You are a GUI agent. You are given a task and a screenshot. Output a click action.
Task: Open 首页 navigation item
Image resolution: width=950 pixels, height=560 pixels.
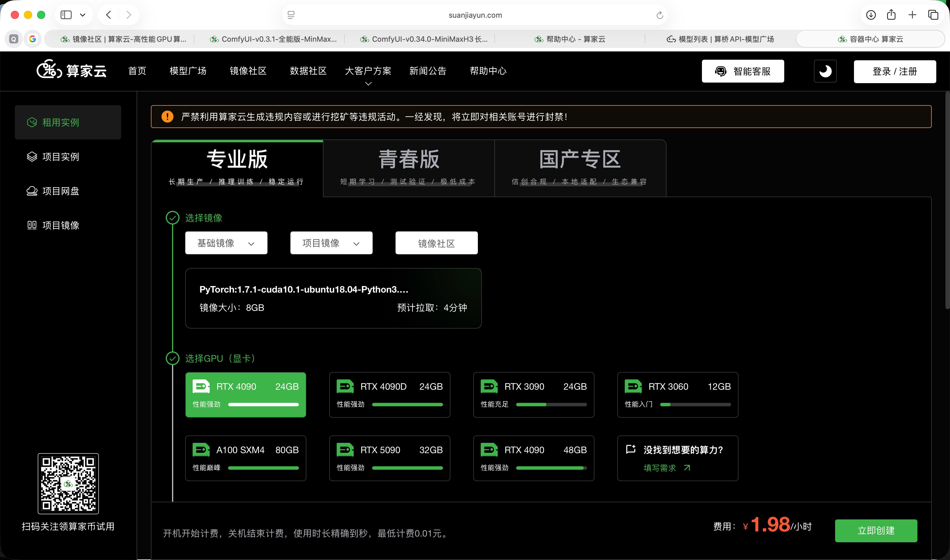click(137, 71)
